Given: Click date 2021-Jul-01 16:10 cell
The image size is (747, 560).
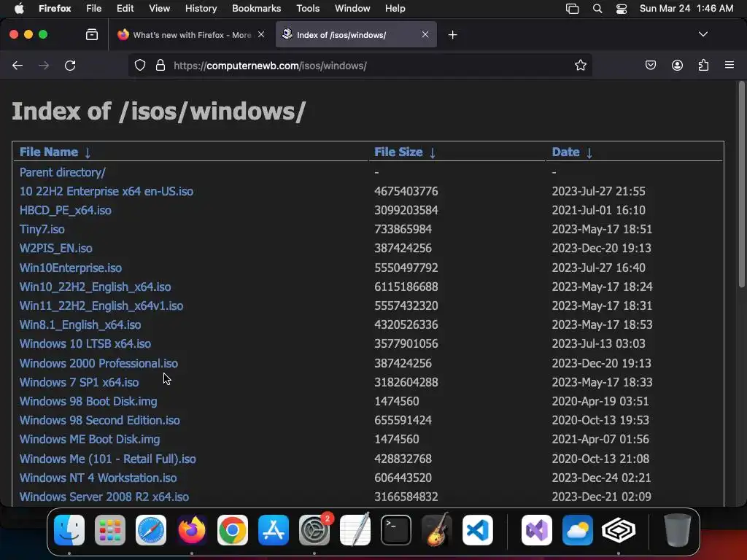Looking at the screenshot, I should tap(598, 211).
